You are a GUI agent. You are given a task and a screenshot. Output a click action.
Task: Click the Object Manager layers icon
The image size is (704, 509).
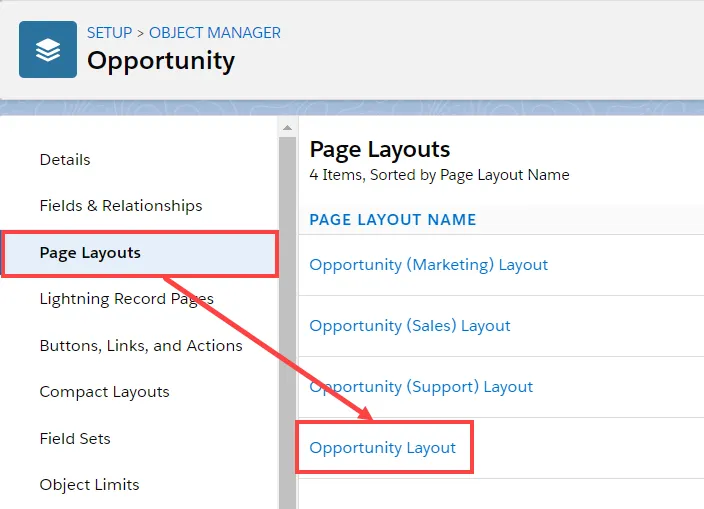[48, 49]
